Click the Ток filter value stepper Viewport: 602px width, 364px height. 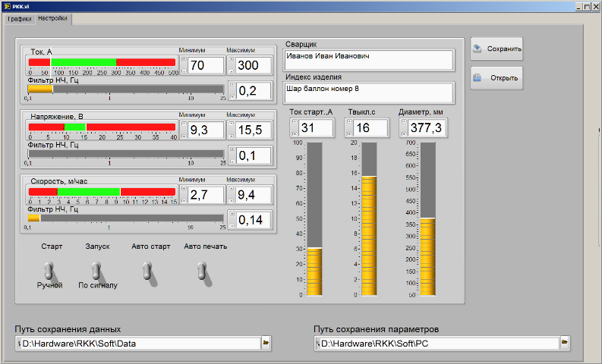coord(232,91)
